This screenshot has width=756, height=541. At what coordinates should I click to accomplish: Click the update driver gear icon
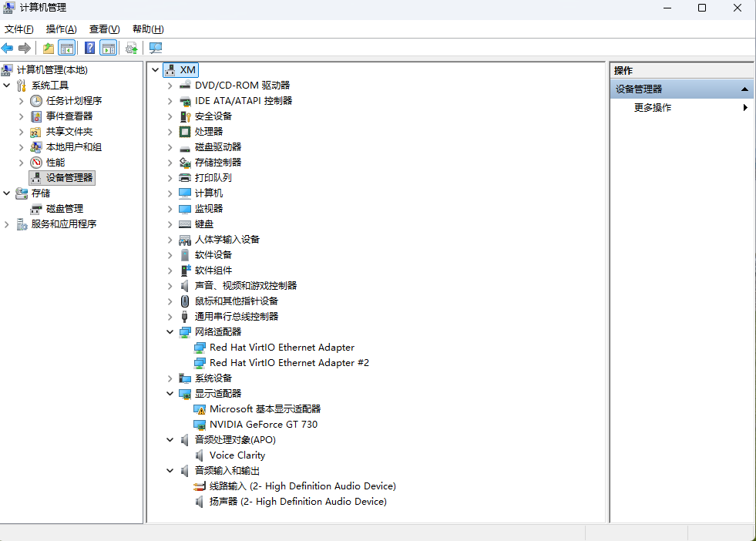point(129,48)
